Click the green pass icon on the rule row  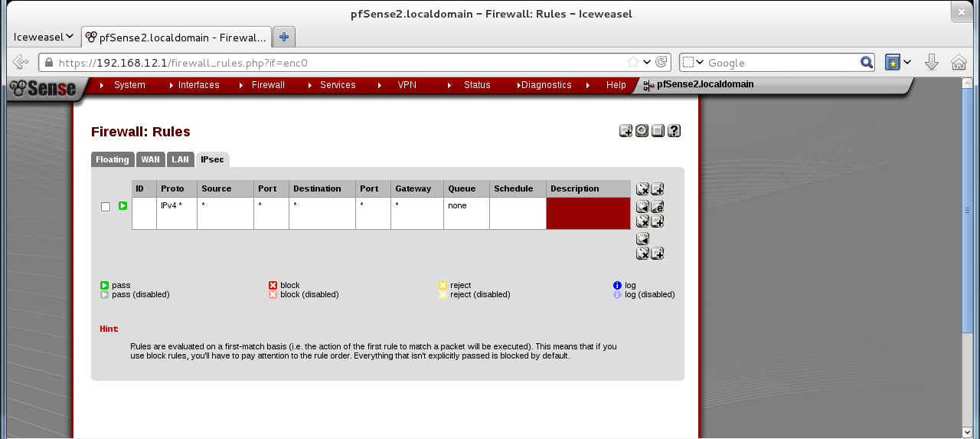[x=122, y=206]
